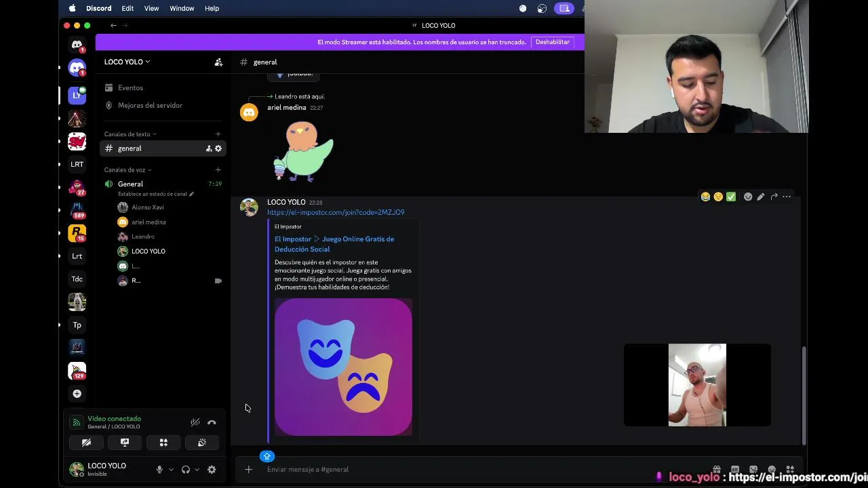868x488 pixels.
Task: Open Discord direct messages home icon
Action: pyautogui.click(x=77, y=45)
